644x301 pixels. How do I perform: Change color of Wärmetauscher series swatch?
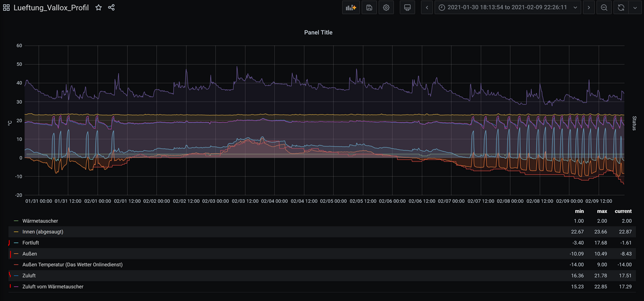coord(16,221)
